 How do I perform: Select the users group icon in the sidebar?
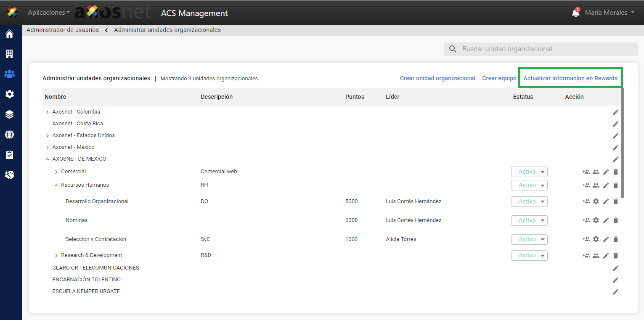click(9, 74)
